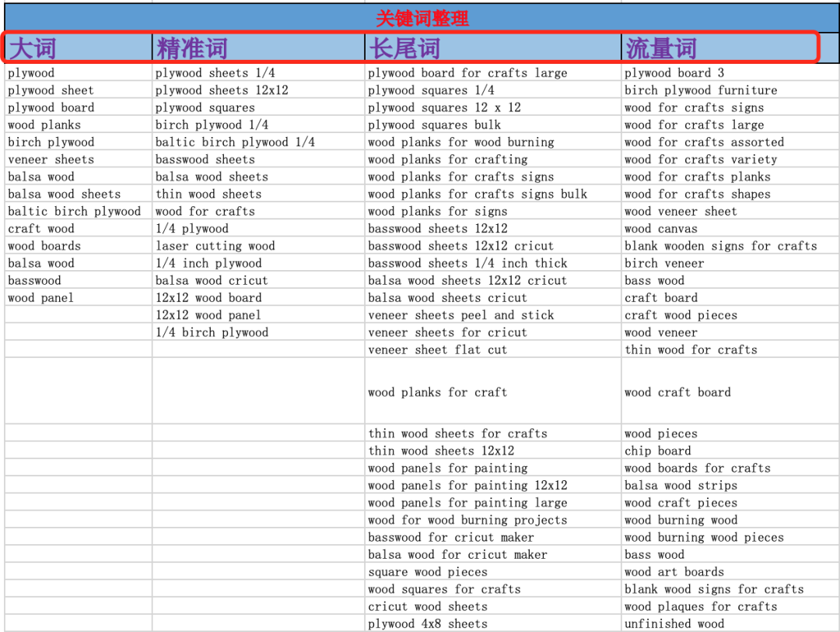
Task: Select cell 'plywood squares bulk'
Action: [493, 125]
